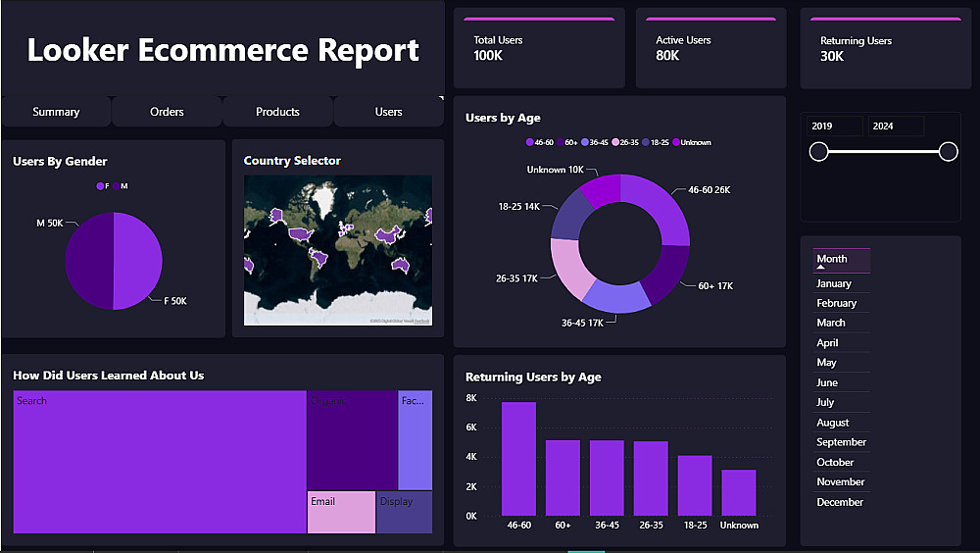Grab the right year slider handle
The image size is (980, 553).
(948, 151)
